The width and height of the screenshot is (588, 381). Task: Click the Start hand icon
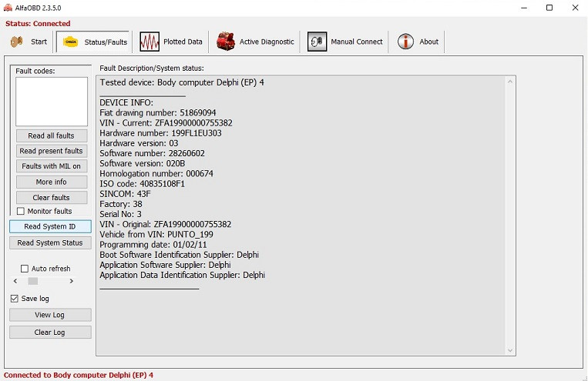point(16,42)
